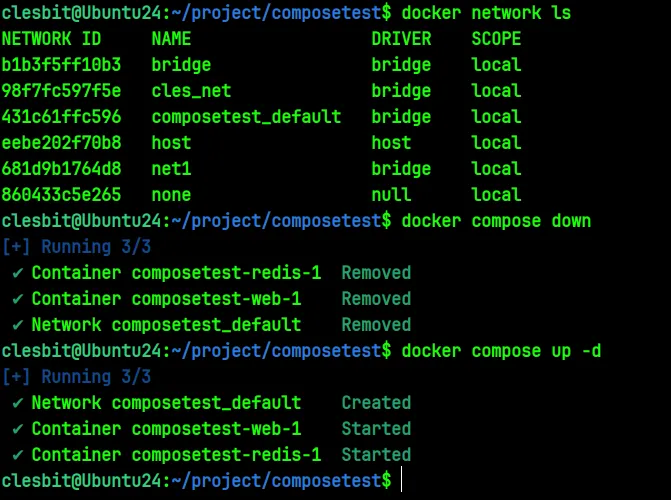Click the docker compose up -d command

pos(502,351)
